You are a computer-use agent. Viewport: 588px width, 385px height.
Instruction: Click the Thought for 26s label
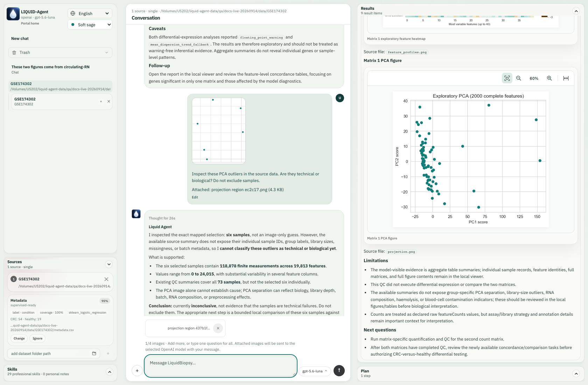coord(162,218)
